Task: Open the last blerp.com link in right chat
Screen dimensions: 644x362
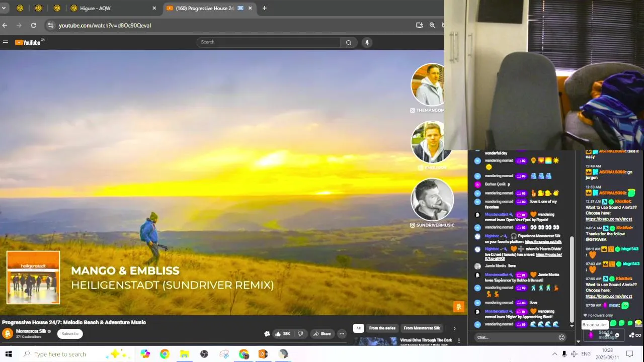Action: 609,297
